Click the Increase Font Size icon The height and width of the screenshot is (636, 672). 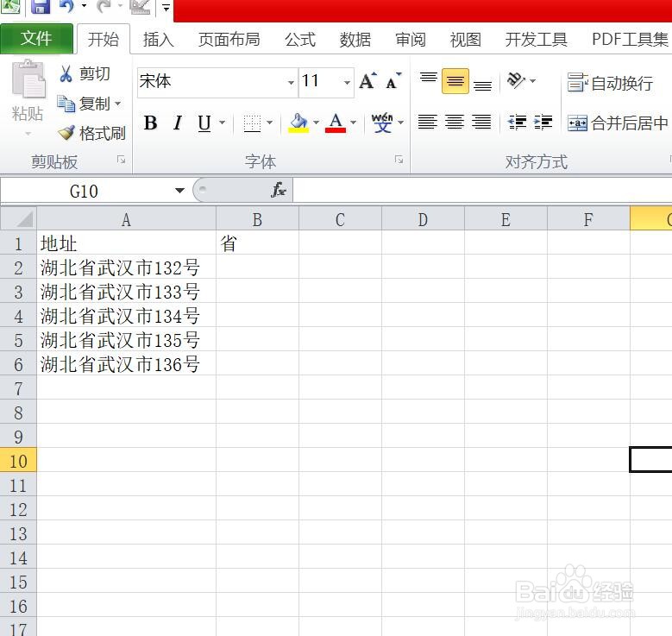click(368, 80)
